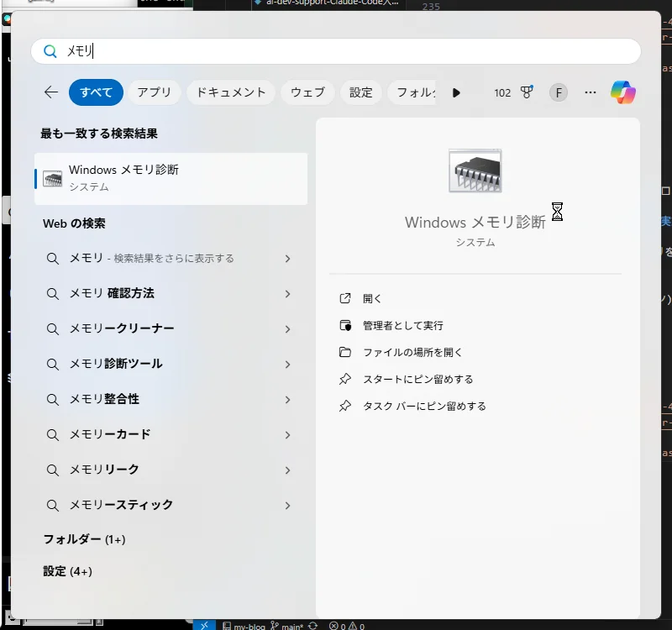The width and height of the screenshot is (672, 630).
Task: Expand the 設定 (4+) section
Action: 68,571
